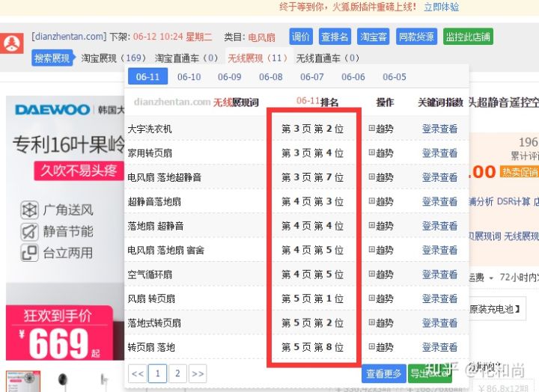Click 登录查看 for 空气循环扇

[x=439, y=274]
